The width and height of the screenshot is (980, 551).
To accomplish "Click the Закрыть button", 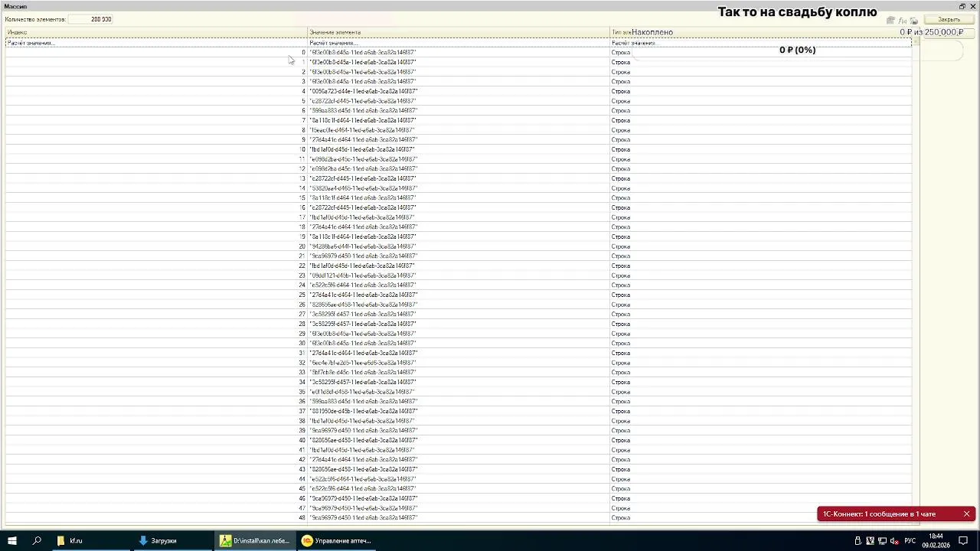I will pyautogui.click(x=949, y=20).
